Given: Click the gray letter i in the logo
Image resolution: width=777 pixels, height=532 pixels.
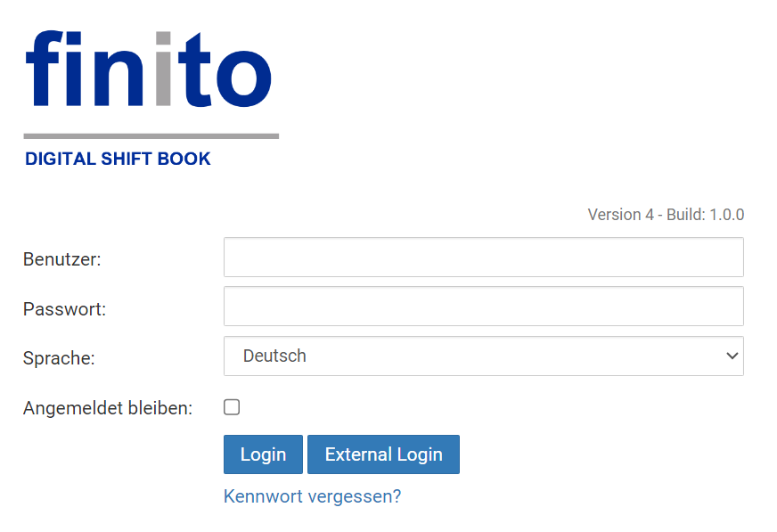Looking at the screenshot, I should point(162,70).
